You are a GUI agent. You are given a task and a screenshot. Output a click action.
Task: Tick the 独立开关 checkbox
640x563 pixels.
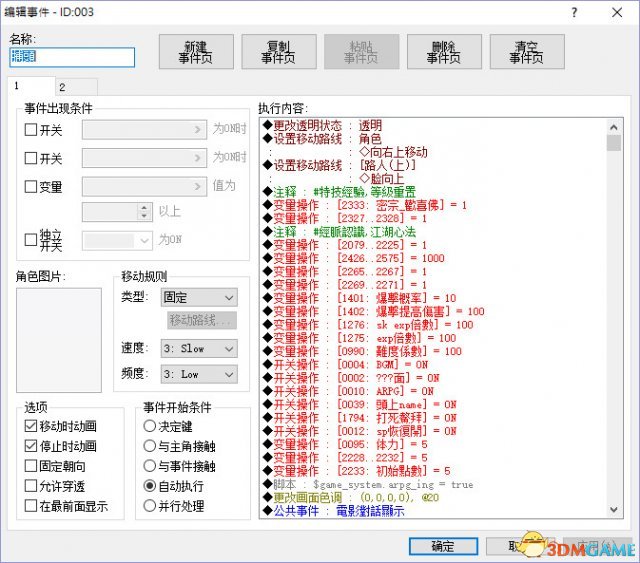29,240
